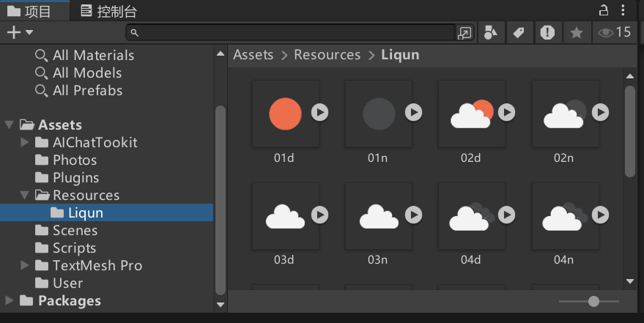Expand the AIChatTookit folder triangle
This screenshot has height=323, width=644.
25,142
